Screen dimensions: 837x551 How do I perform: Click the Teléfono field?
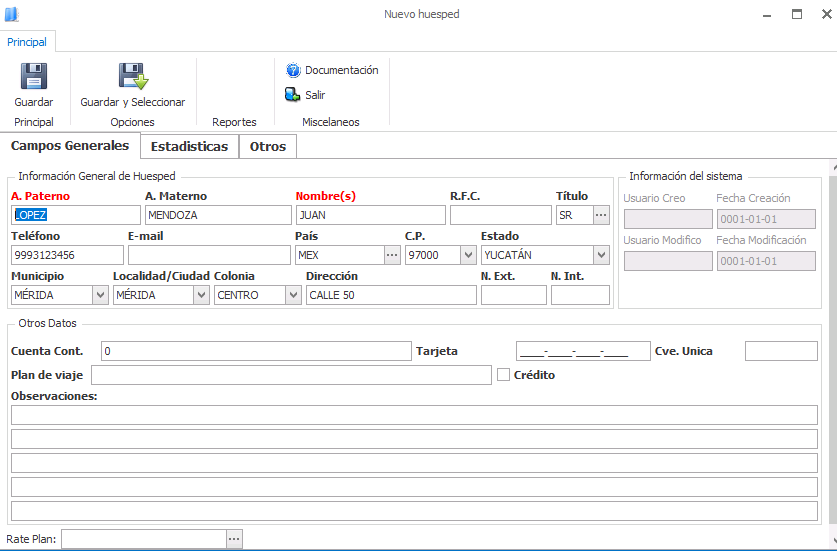pyautogui.click(x=67, y=255)
